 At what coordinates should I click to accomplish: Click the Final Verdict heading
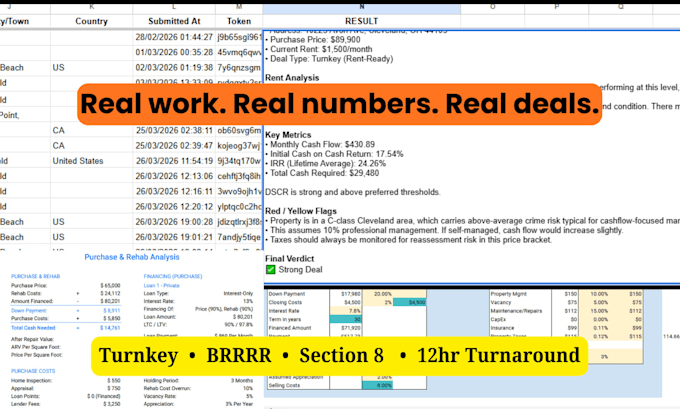click(x=289, y=259)
